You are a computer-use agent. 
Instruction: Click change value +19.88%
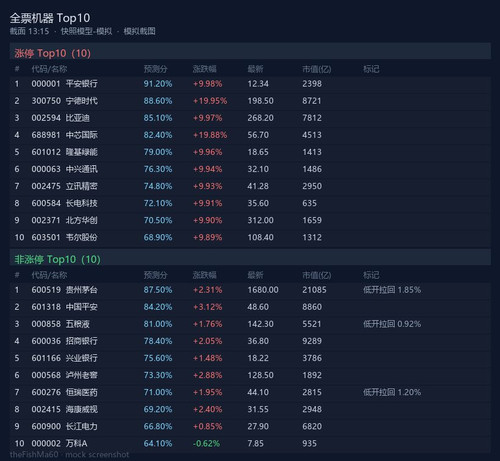tap(210, 135)
